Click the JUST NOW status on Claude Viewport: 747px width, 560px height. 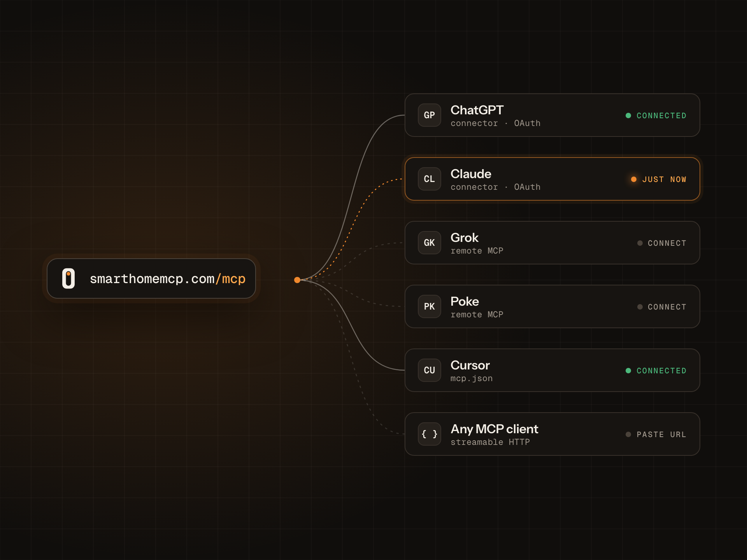tap(659, 179)
